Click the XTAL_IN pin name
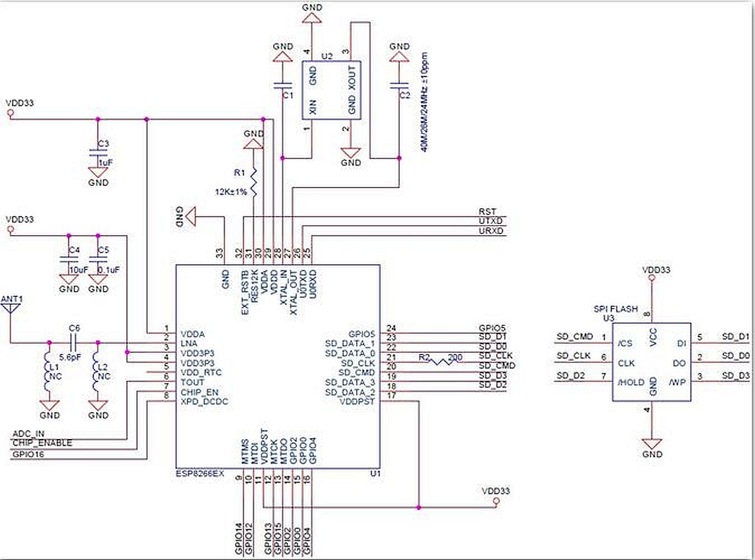The height and width of the screenshot is (560, 755). point(284,287)
